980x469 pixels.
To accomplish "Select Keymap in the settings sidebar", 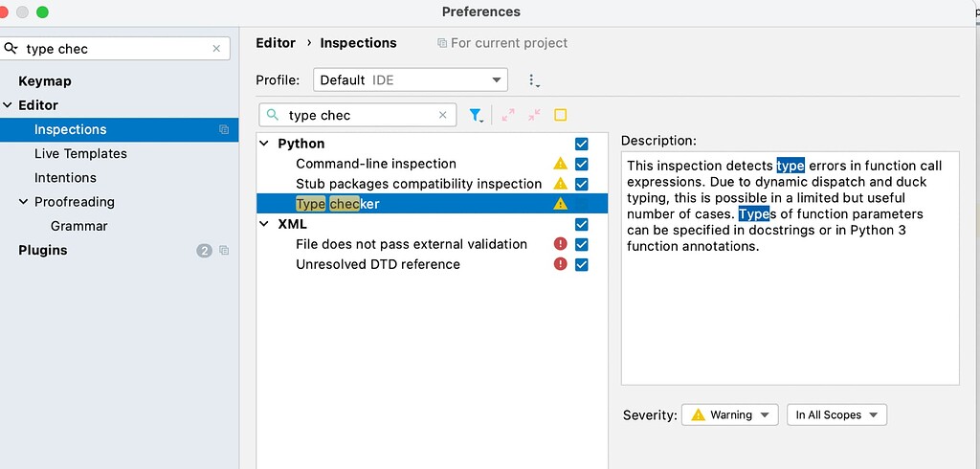I will click(x=45, y=81).
